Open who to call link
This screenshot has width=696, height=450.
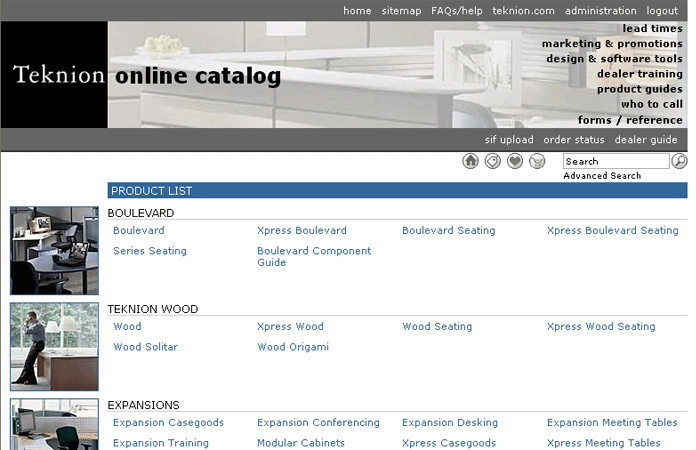tap(652, 104)
